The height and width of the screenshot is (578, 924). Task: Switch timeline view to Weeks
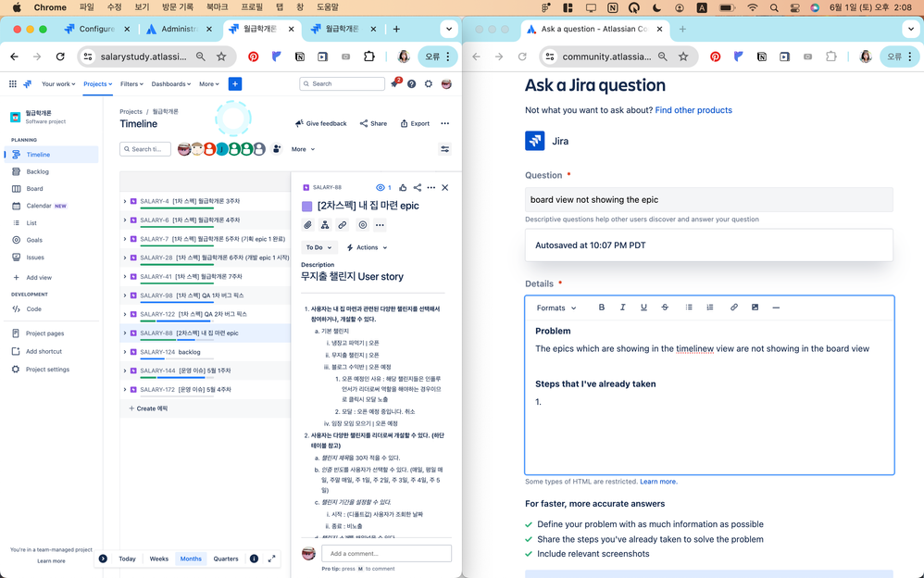tap(158, 559)
